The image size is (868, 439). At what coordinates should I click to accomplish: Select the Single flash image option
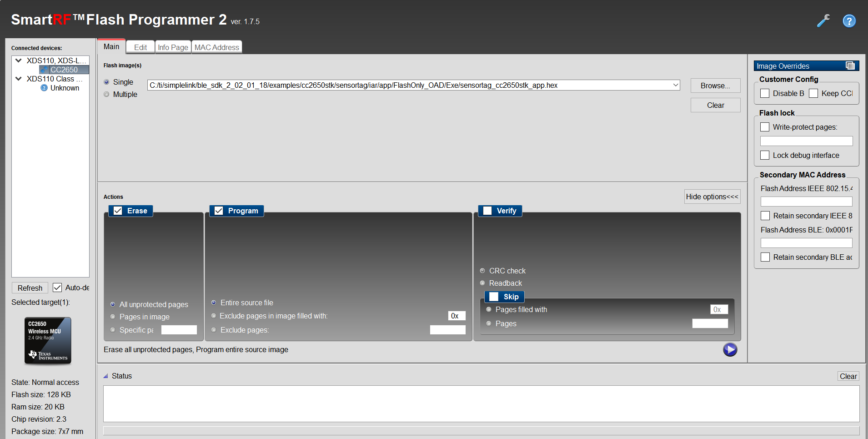(107, 82)
